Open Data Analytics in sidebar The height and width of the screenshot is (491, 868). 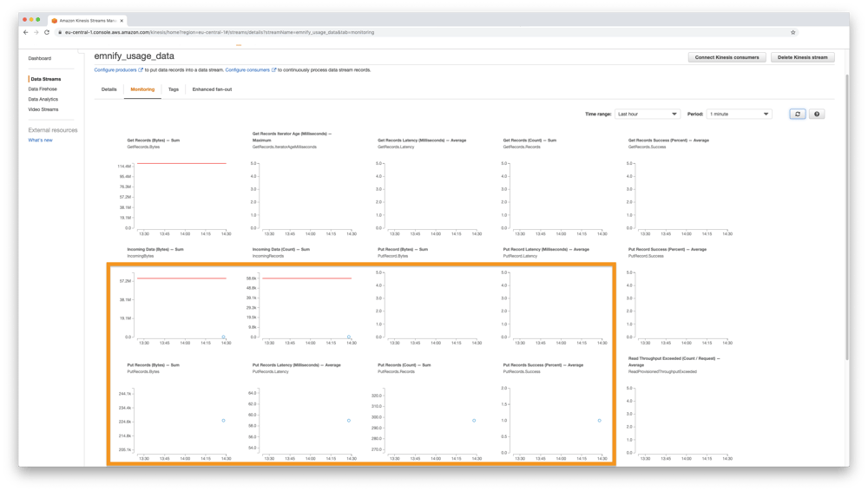pos(43,99)
